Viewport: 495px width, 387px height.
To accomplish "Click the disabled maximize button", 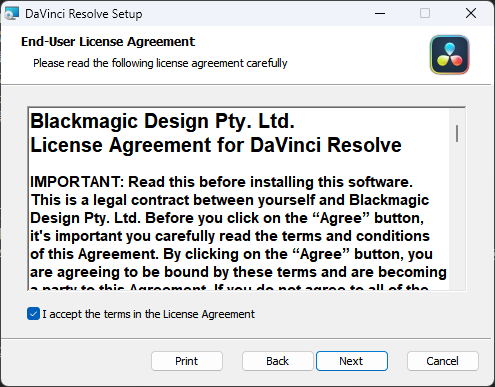I will click(425, 13).
